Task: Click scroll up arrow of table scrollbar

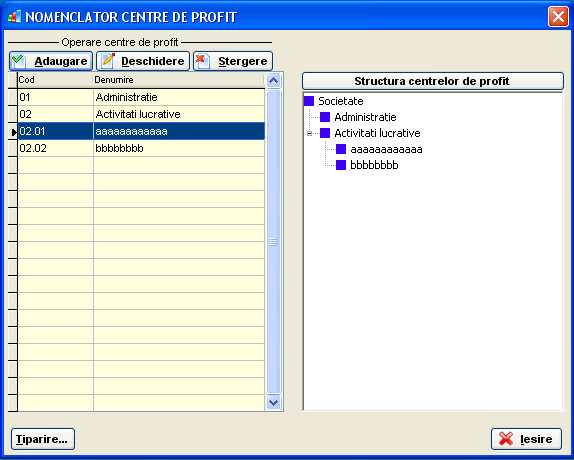Action: tap(273, 81)
